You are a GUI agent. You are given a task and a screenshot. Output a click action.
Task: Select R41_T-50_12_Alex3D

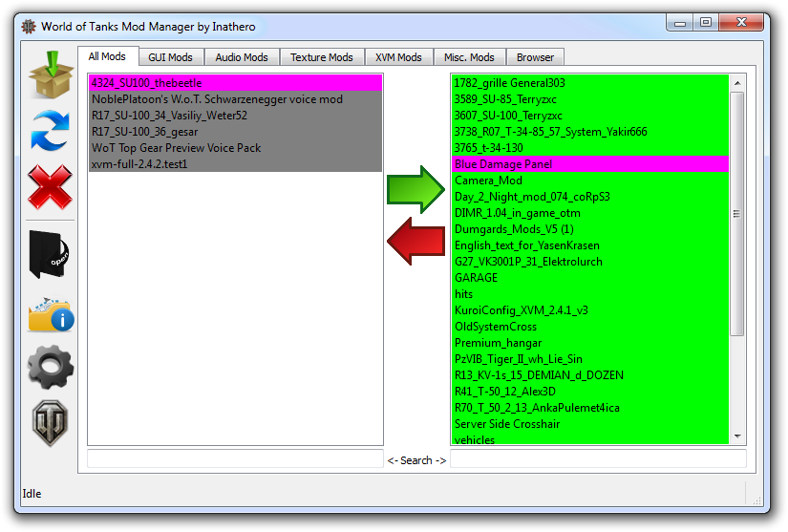(590, 392)
